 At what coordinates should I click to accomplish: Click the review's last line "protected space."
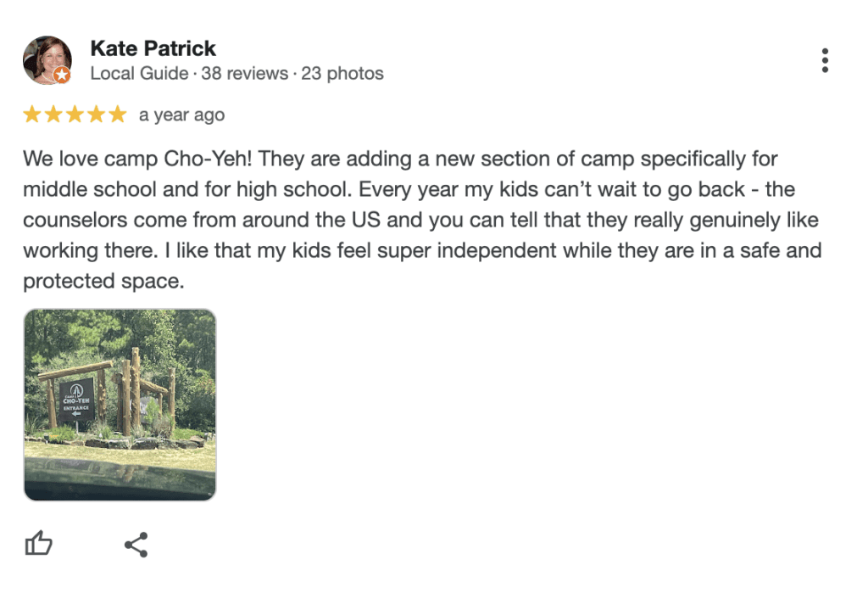pos(103,281)
